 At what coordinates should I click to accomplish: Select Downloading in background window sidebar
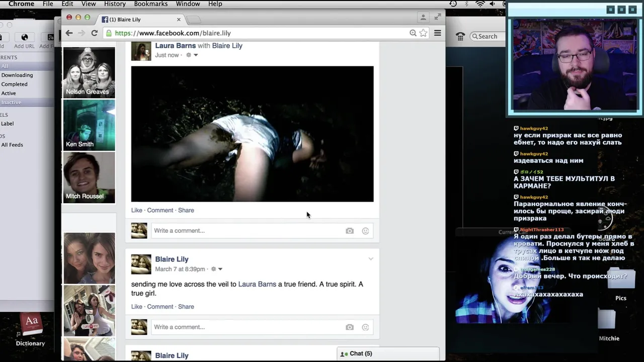17,75
